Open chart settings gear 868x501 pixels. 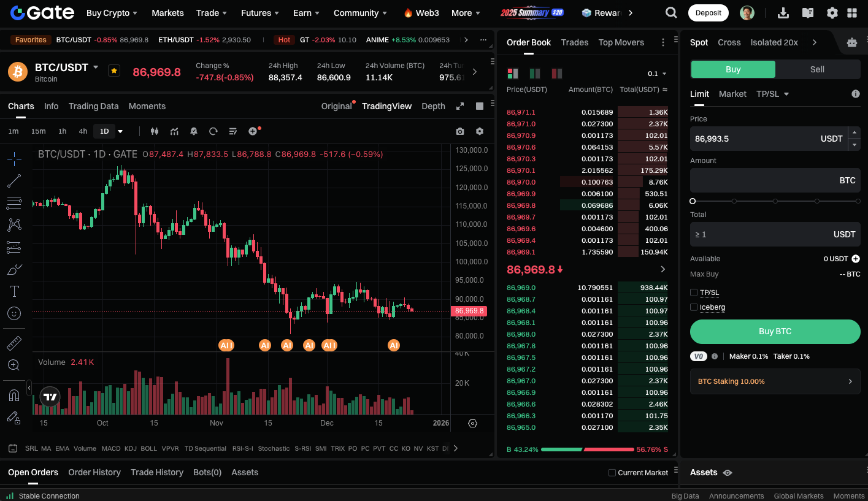click(x=480, y=131)
